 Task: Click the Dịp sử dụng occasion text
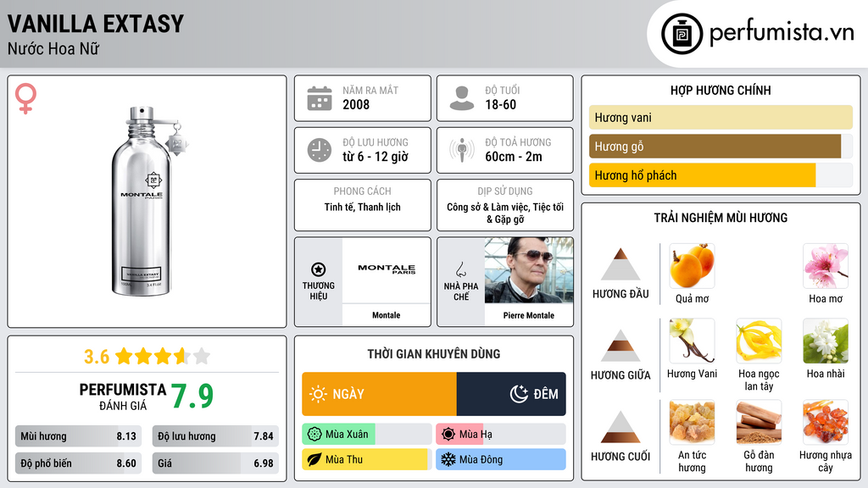coord(505,213)
